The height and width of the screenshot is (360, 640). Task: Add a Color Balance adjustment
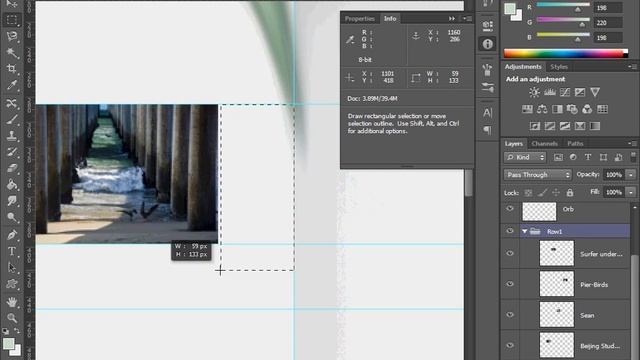(542, 109)
